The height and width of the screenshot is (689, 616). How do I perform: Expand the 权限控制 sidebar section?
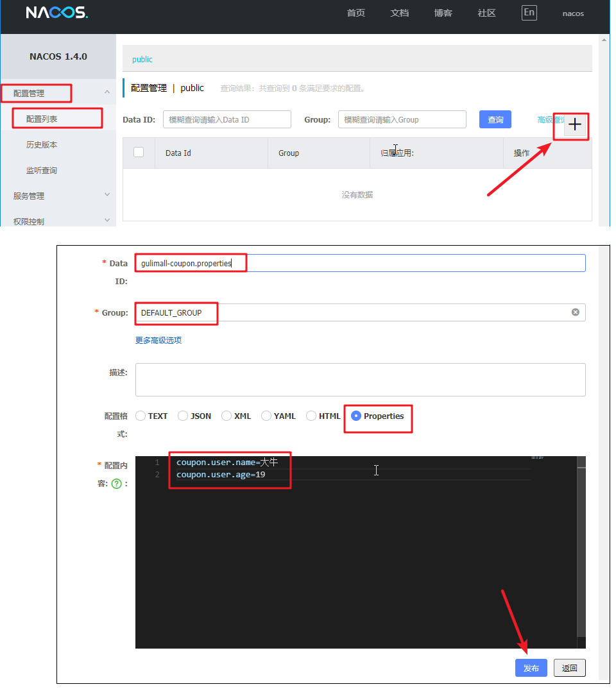point(107,220)
